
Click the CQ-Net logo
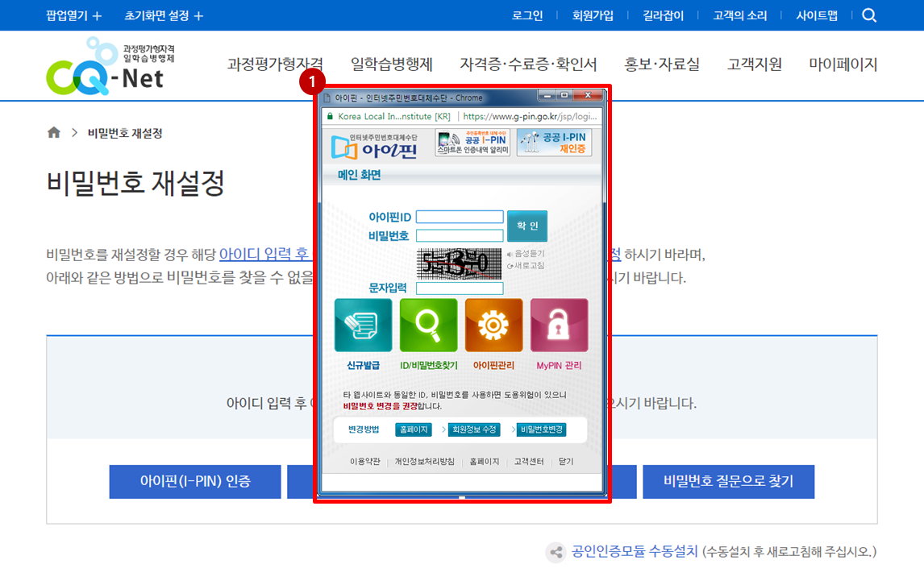click(110, 66)
